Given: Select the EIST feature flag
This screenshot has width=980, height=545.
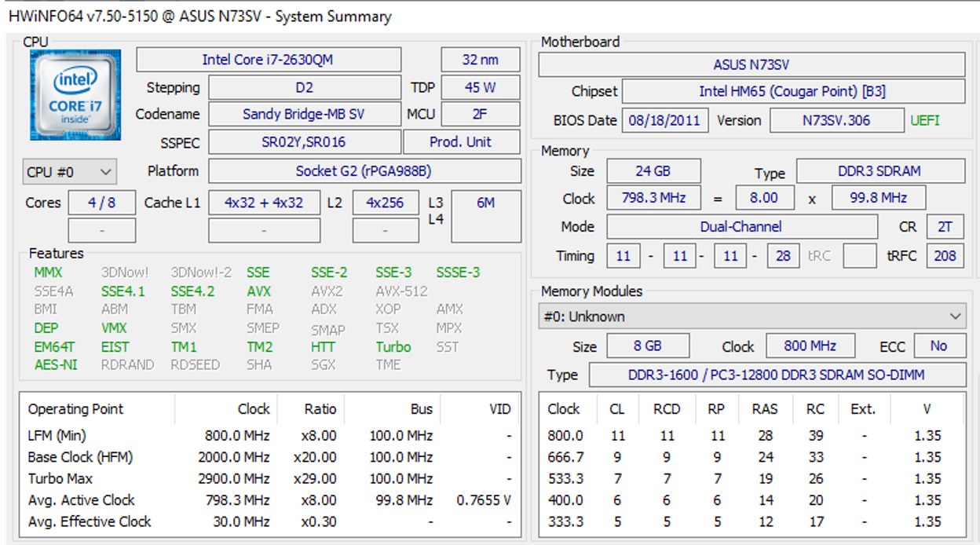Looking at the screenshot, I should coord(115,347).
